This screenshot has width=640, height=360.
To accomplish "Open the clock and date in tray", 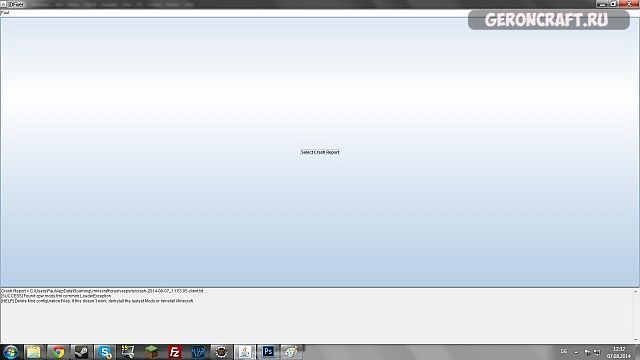I will pos(619,352).
